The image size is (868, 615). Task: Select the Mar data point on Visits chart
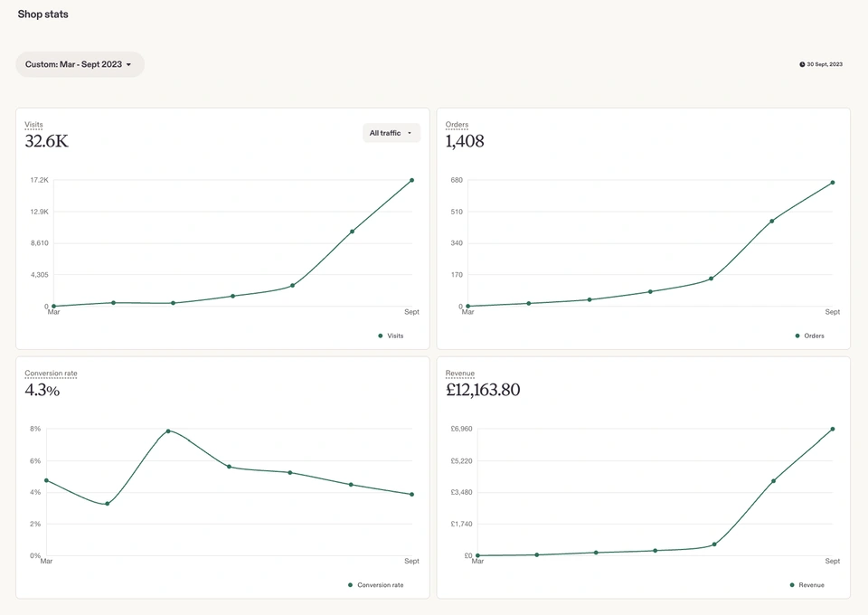(x=53, y=306)
